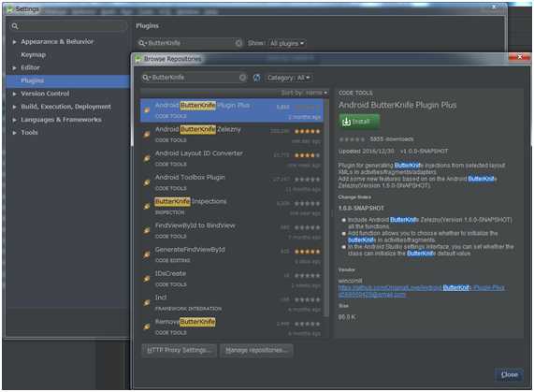The height and width of the screenshot is (392, 534).
Task: Click the search magnifier in Browse Repositories
Action: [x=146, y=78]
